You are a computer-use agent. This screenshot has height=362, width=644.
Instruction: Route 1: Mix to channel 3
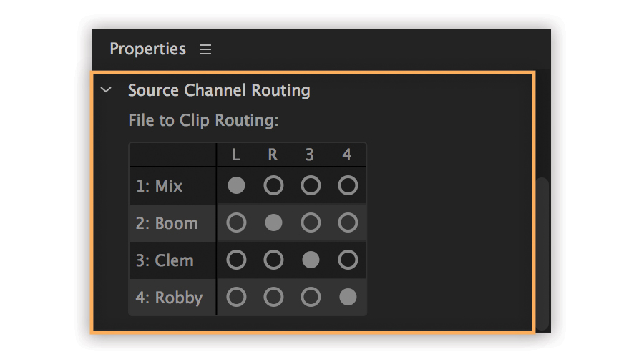311,186
